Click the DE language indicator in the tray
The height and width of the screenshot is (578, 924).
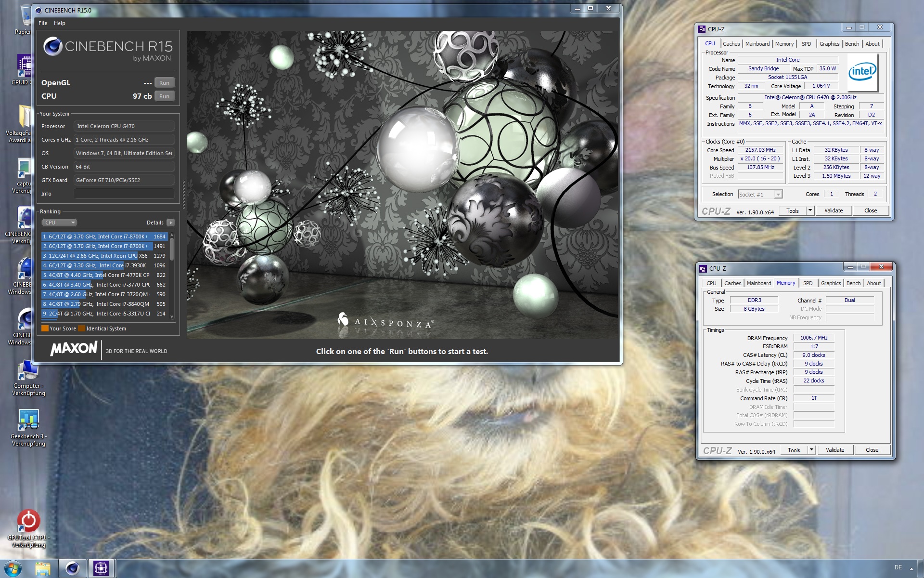pyautogui.click(x=898, y=567)
